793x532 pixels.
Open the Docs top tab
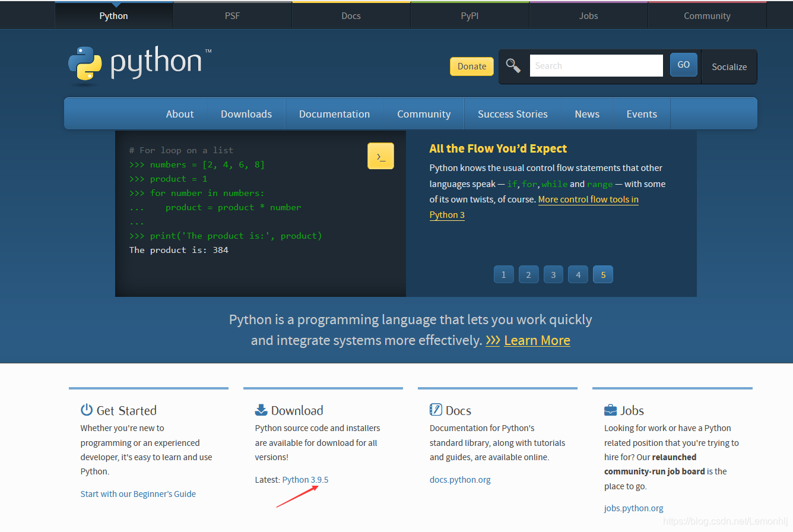tap(351, 15)
